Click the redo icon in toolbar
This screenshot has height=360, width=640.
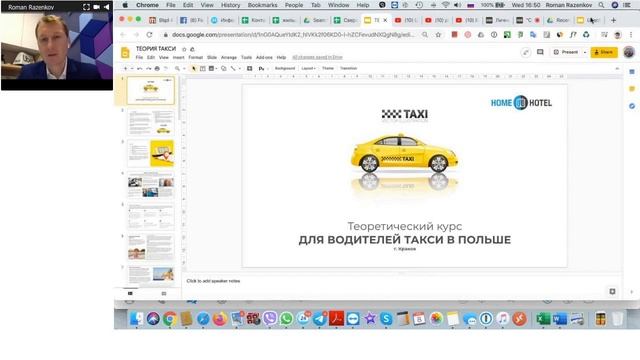[148, 69]
